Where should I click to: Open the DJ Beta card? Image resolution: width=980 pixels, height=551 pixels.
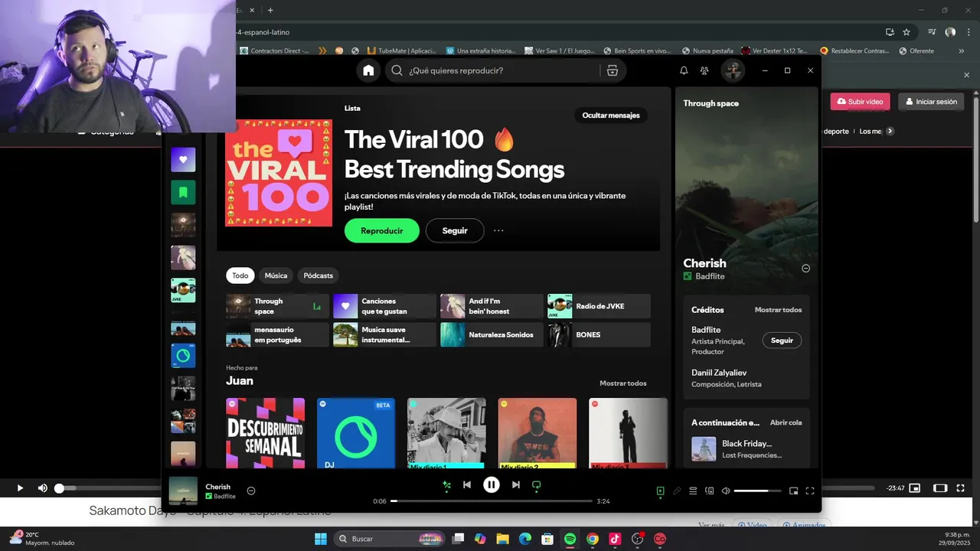(356, 433)
